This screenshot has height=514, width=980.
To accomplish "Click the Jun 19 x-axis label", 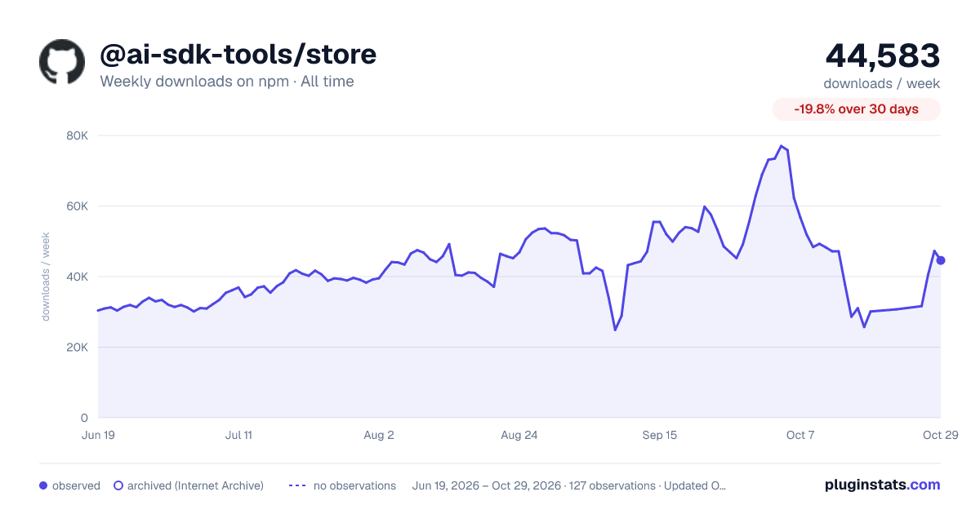I will 98,435.
